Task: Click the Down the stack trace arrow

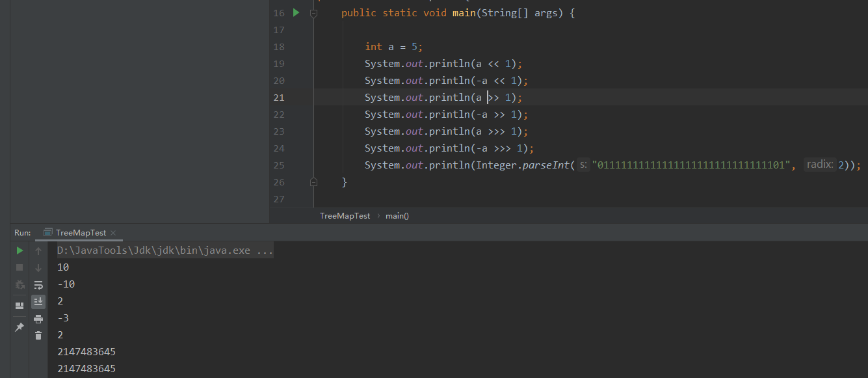Action: (x=38, y=267)
